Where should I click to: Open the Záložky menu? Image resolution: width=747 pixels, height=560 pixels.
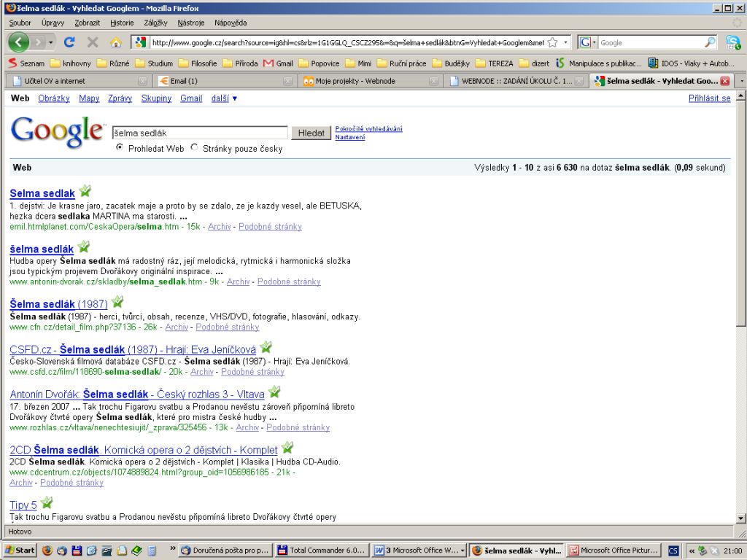click(x=156, y=23)
